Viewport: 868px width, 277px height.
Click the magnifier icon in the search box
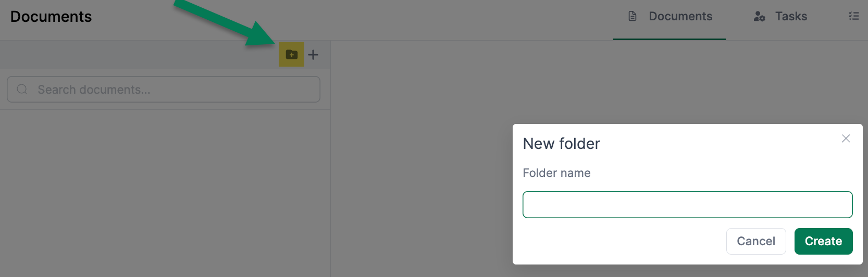pyautogui.click(x=22, y=90)
